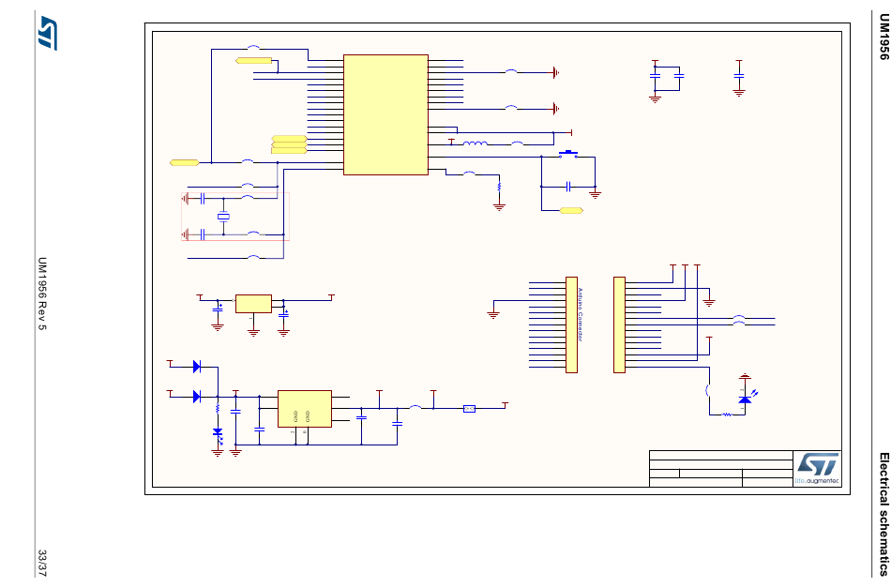This screenshot has height=588, width=891.
Task: Click the resistor to ground below the IC
Action: 499,185
